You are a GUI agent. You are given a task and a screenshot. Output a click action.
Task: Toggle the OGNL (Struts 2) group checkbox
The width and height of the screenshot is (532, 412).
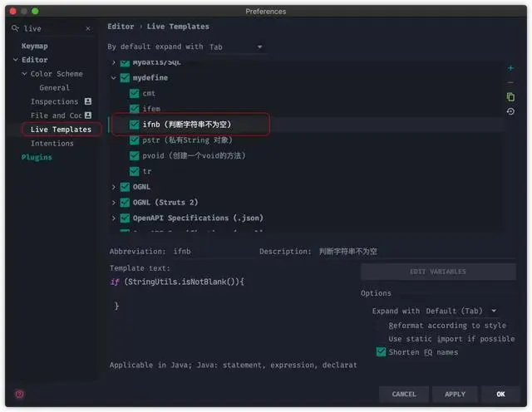point(125,203)
